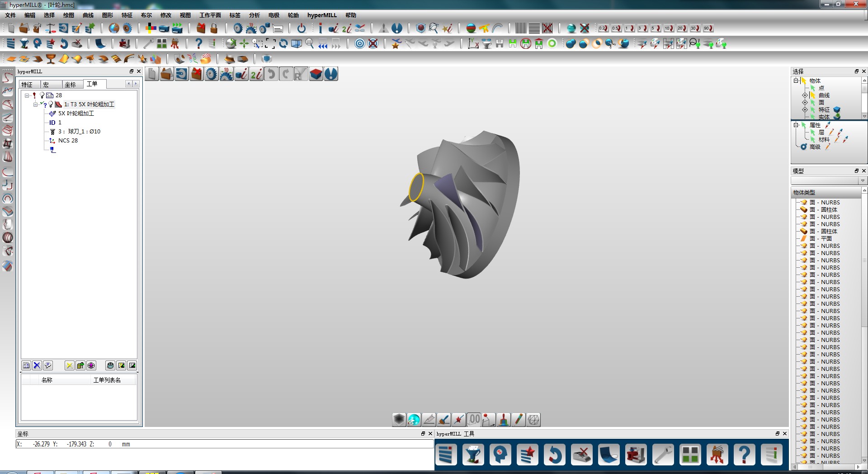Open the hyperMILL menu
Screen dimensions: 868x474
tap(322, 15)
